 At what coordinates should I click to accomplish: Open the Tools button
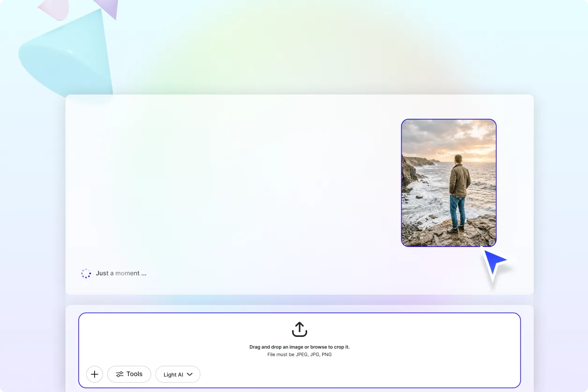click(129, 374)
